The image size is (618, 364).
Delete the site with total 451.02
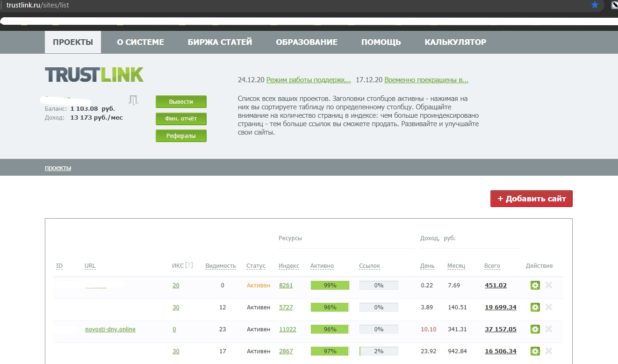pos(549,285)
